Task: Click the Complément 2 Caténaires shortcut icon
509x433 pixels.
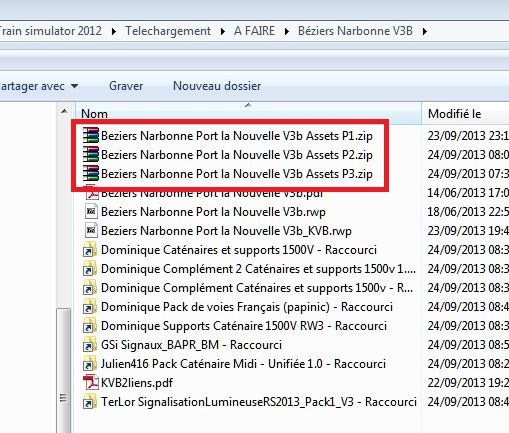Action: pos(90,269)
